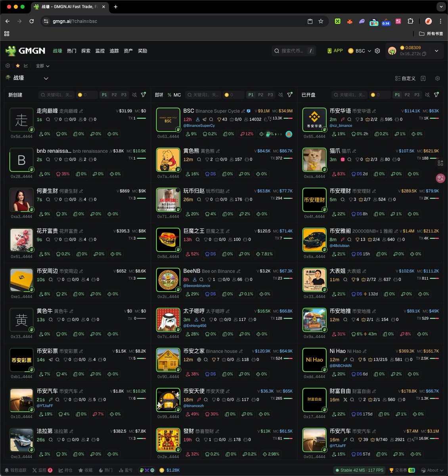The width and height of the screenshot is (448, 476).
Task: Bookmark the current page with star
Action: point(321,21)
